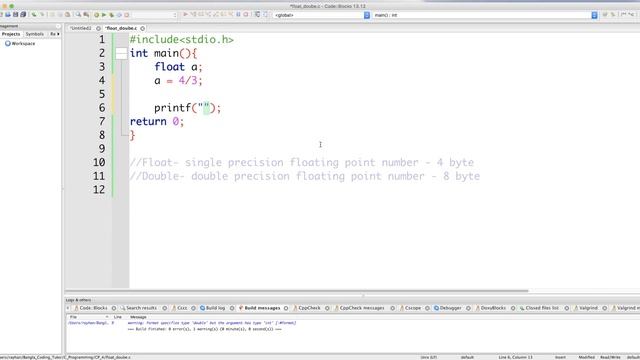Open the Closed files list tab
640x360 pixels.
coord(539,308)
